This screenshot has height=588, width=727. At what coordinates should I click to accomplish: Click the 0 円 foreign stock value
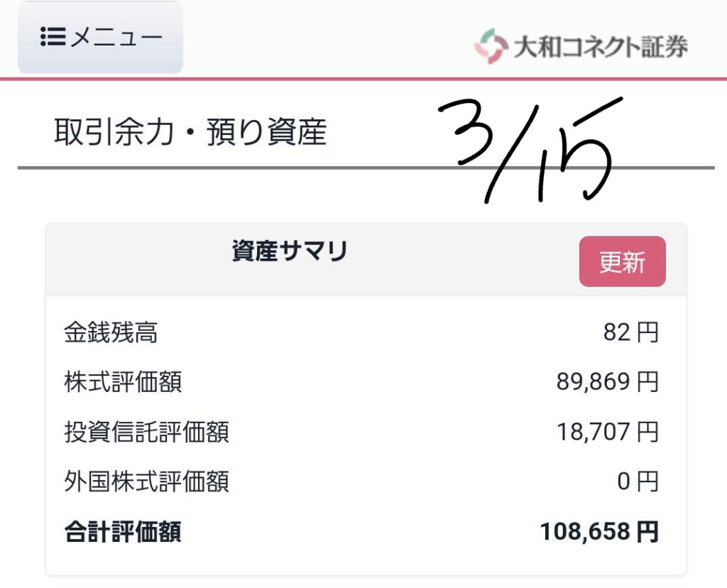638,481
